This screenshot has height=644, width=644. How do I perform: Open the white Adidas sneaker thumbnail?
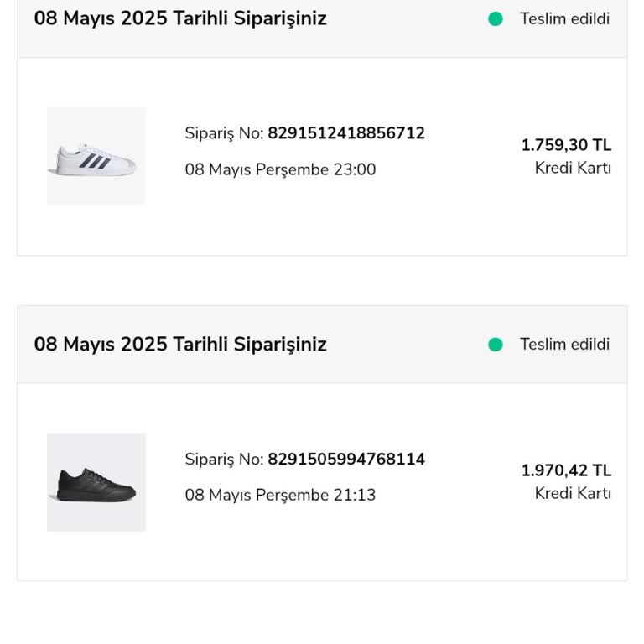(x=96, y=156)
